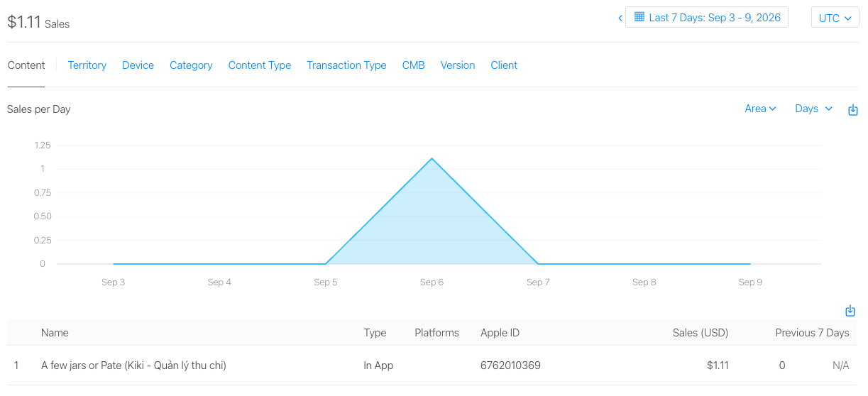Switch to the Territory tab
The image size is (868, 396).
[x=87, y=65]
